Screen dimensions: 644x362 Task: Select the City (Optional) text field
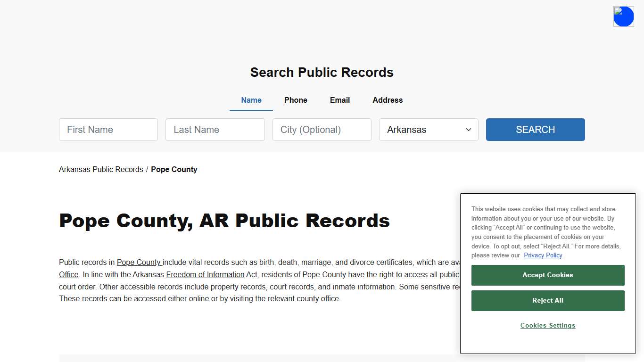(x=322, y=130)
